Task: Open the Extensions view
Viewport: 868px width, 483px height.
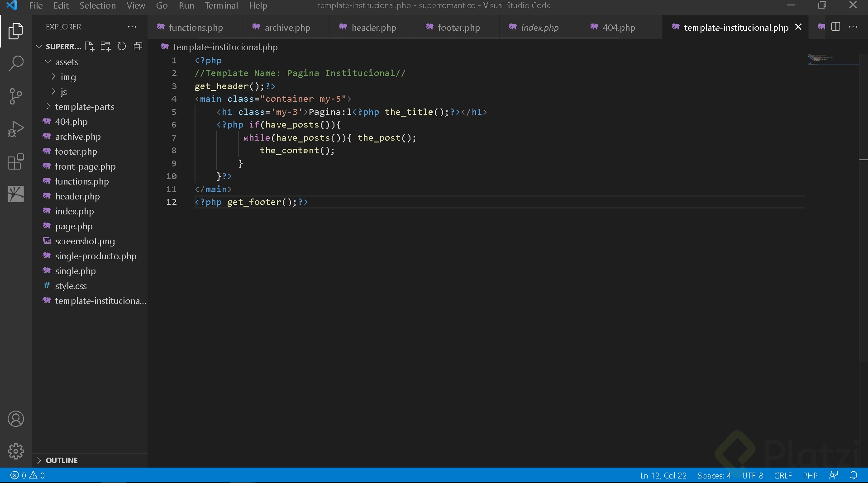Action: coord(16,161)
